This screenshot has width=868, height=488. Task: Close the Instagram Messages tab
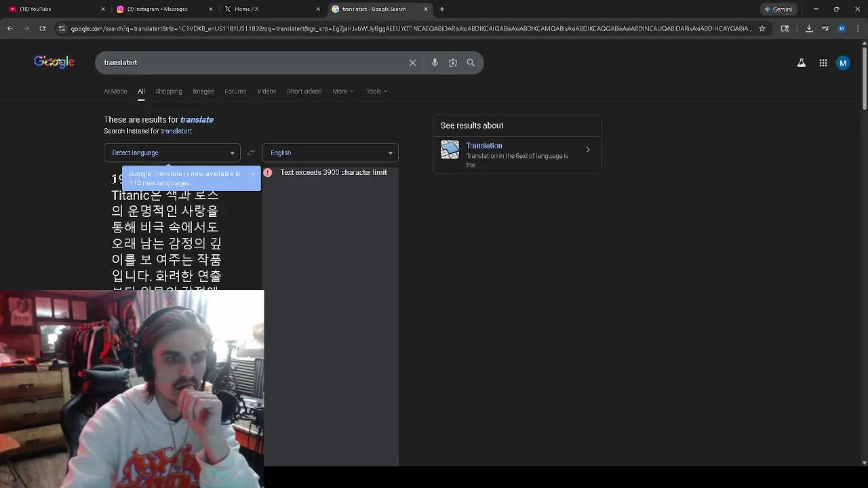tap(210, 9)
